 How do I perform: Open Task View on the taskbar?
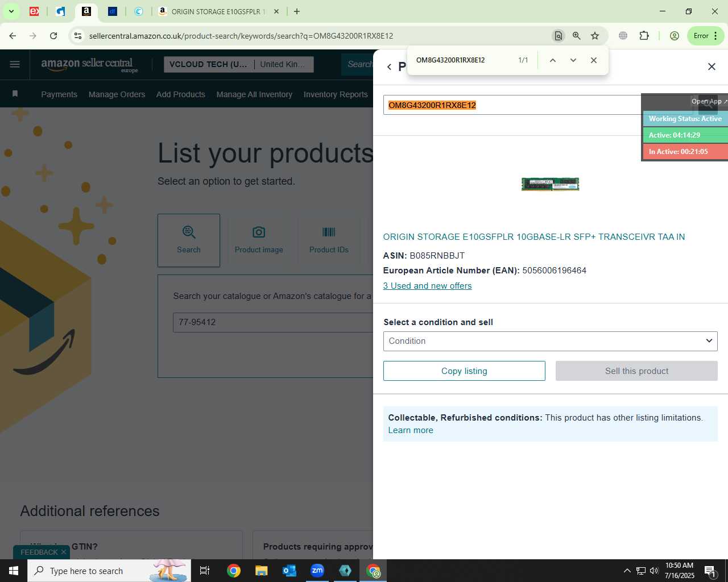point(205,571)
